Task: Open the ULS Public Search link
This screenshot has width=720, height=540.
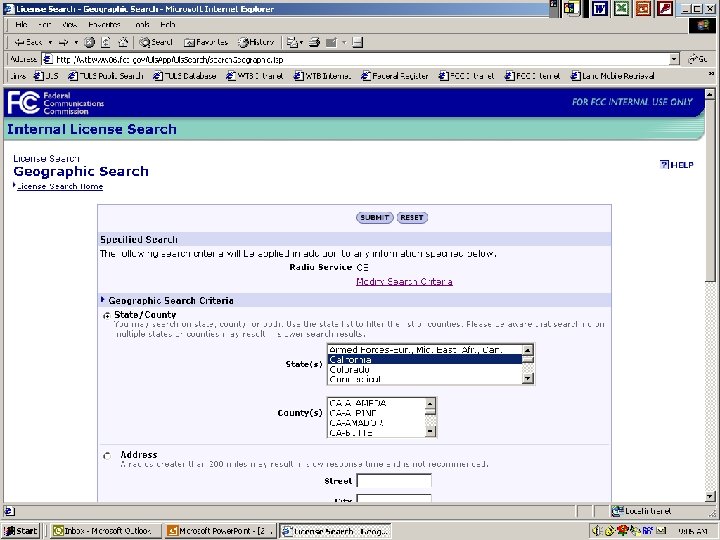Action: click(106, 76)
